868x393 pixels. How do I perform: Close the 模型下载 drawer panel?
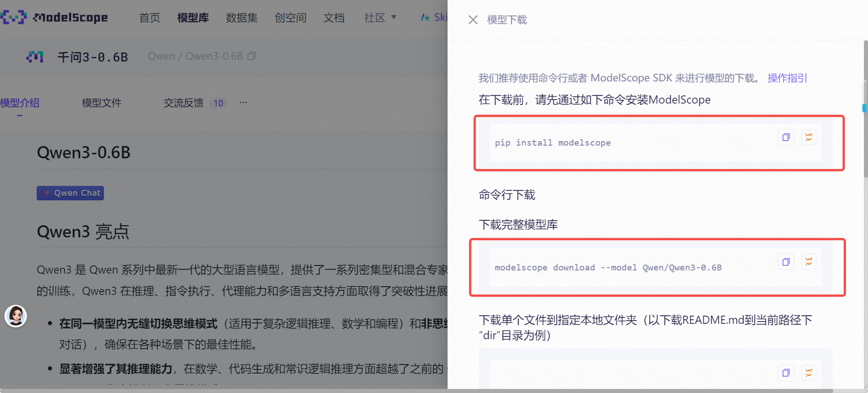473,20
